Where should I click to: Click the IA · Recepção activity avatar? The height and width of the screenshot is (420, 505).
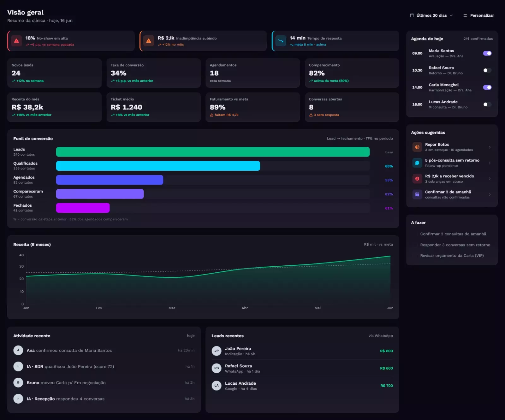[18, 399]
